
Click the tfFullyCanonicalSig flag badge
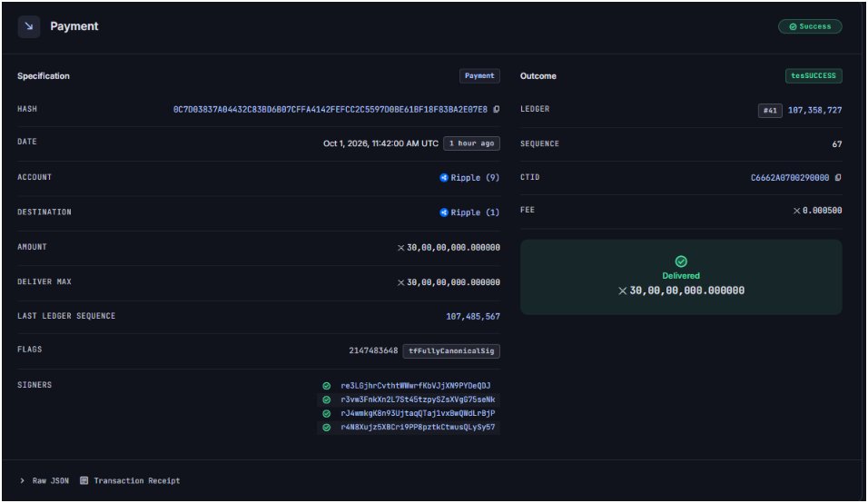[451, 350]
